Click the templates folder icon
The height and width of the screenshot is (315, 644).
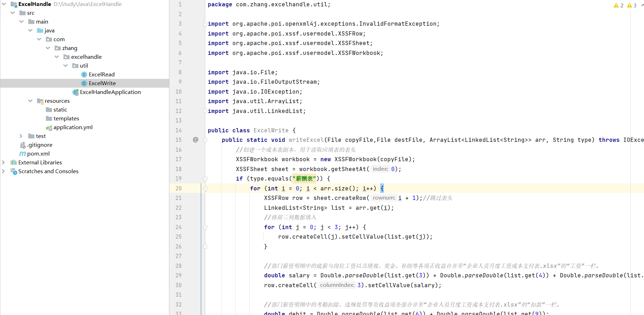49,119
